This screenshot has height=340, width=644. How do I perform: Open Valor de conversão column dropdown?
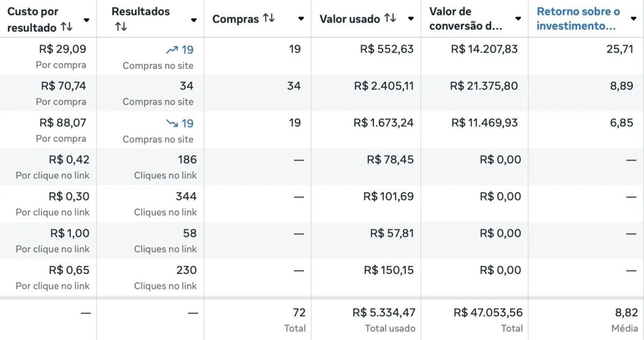point(518,19)
